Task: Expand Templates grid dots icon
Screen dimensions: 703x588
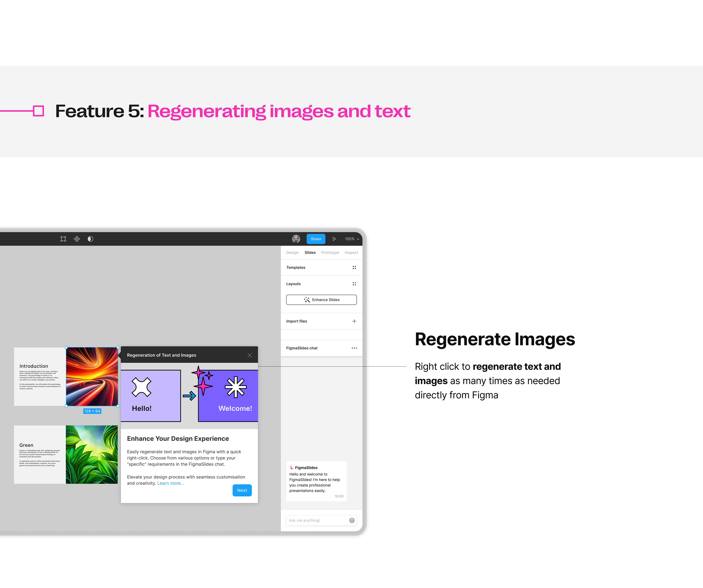Action: [354, 268]
